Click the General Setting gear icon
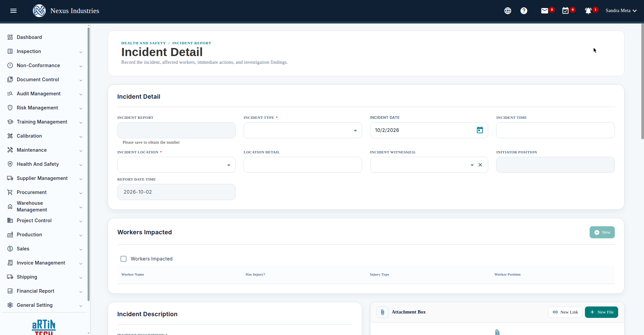The height and width of the screenshot is (335, 644). [10, 305]
